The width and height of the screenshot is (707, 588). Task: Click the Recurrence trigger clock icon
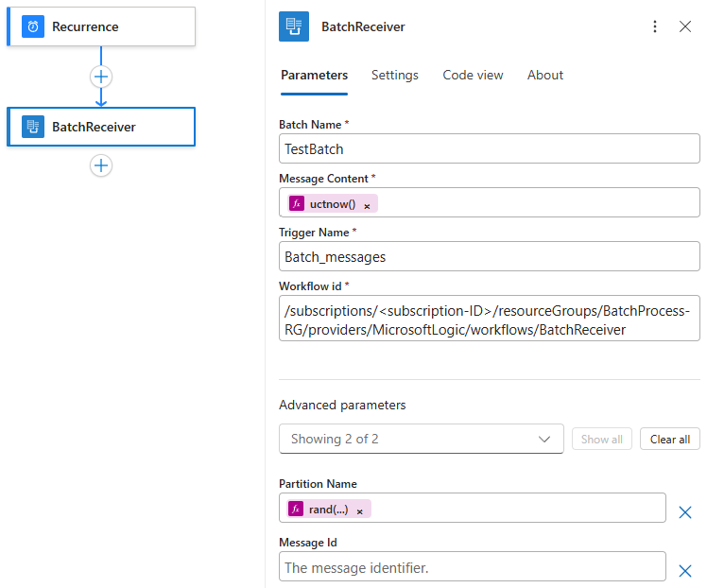[33, 26]
